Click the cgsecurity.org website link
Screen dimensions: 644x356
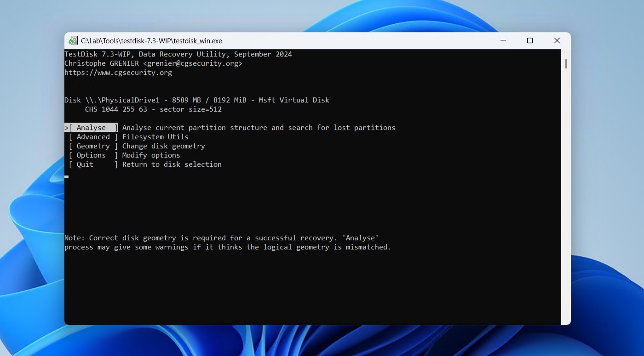118,72
